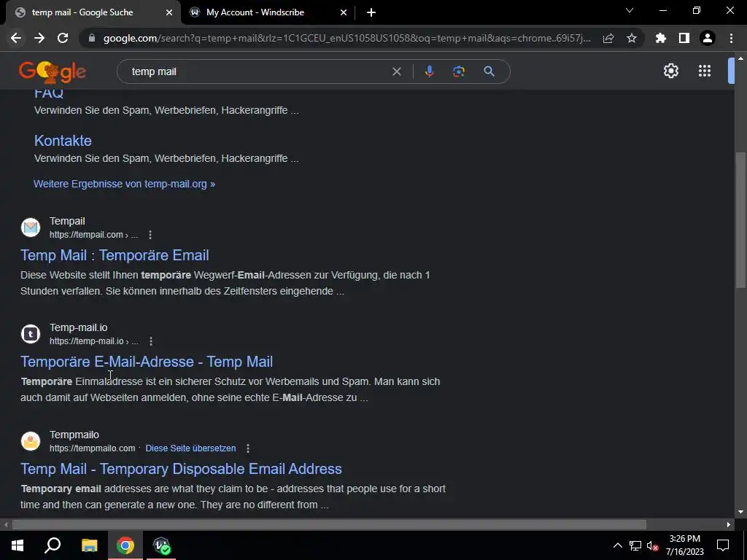
Task: Open the Kontakte sitelink
Action: click(x=63, y=141)
